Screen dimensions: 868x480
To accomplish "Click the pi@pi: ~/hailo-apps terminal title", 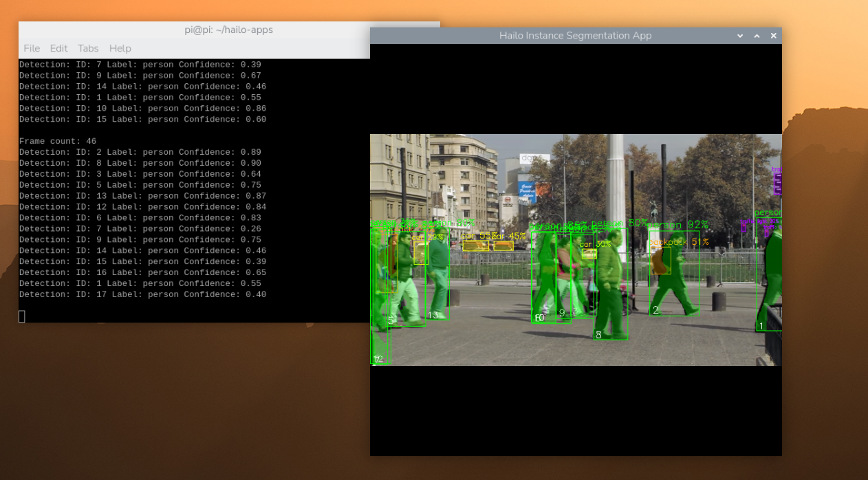I will (228, 30).
